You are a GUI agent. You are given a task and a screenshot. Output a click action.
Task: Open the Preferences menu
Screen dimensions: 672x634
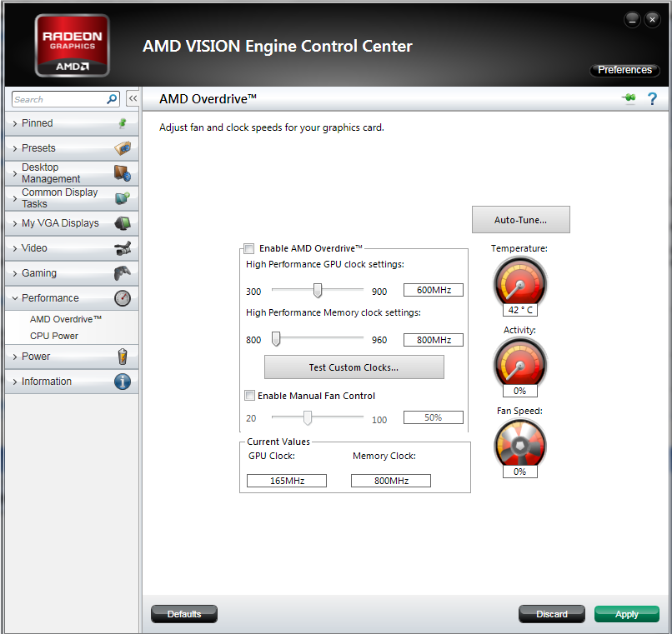tap(624, 70)
